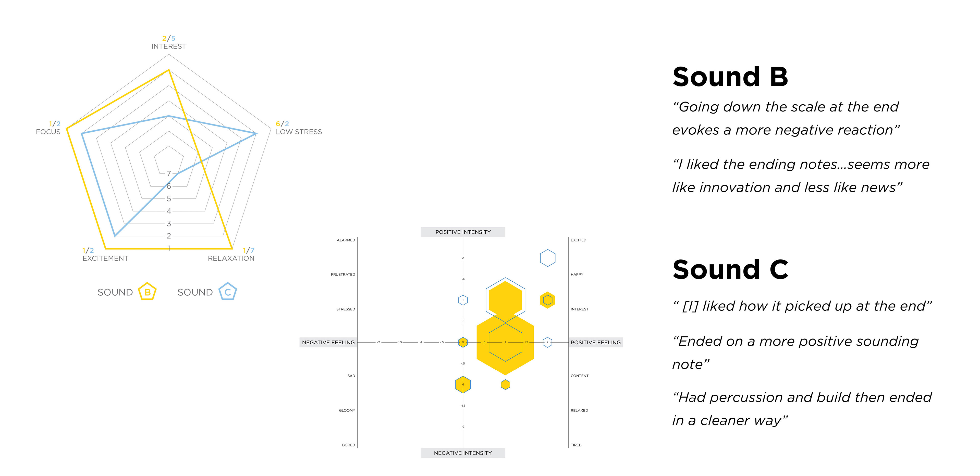This screenshot has width=980, height=476.
Task: Click the yellow hexagon at -1 on the vertical axis
Action: pos(463,385)
